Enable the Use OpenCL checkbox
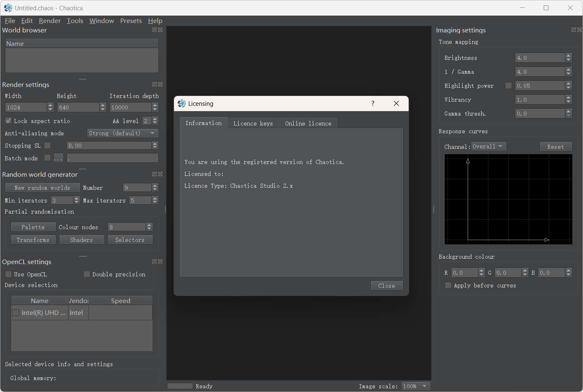Image resolution: width=583 pixels, height=392 pixels. [x=8, y=274]
